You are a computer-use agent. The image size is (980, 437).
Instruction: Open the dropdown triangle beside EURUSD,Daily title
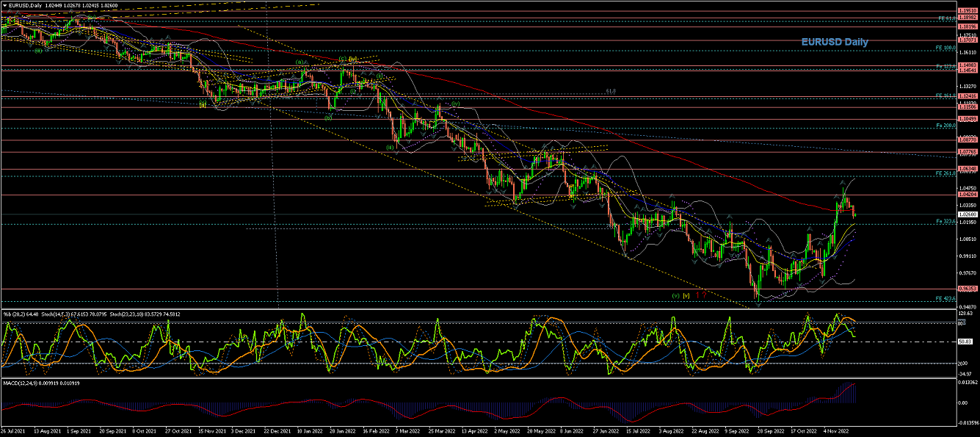point(4,4)
